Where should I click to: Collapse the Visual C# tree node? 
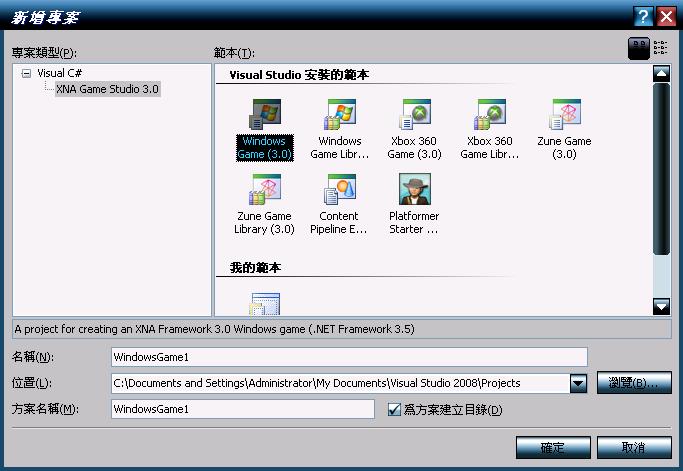(x=26, y=74)
